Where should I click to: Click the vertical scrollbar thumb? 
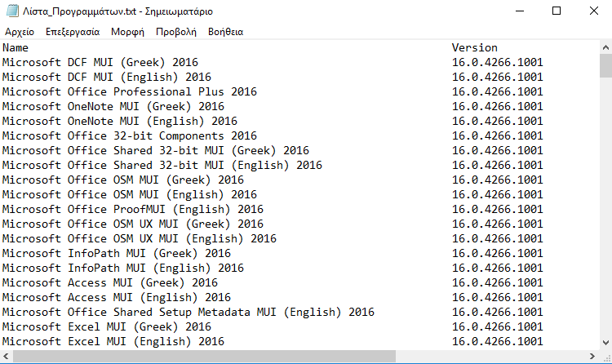tap(605, 66)
